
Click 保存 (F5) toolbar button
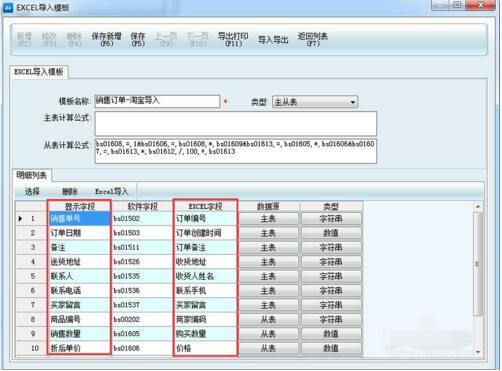click(138, 39)
